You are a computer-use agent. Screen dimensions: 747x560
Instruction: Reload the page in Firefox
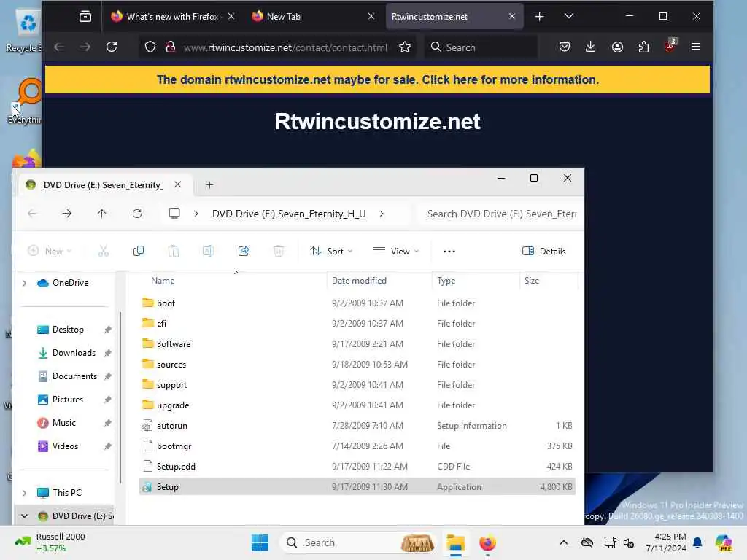[x=112, y=47]
